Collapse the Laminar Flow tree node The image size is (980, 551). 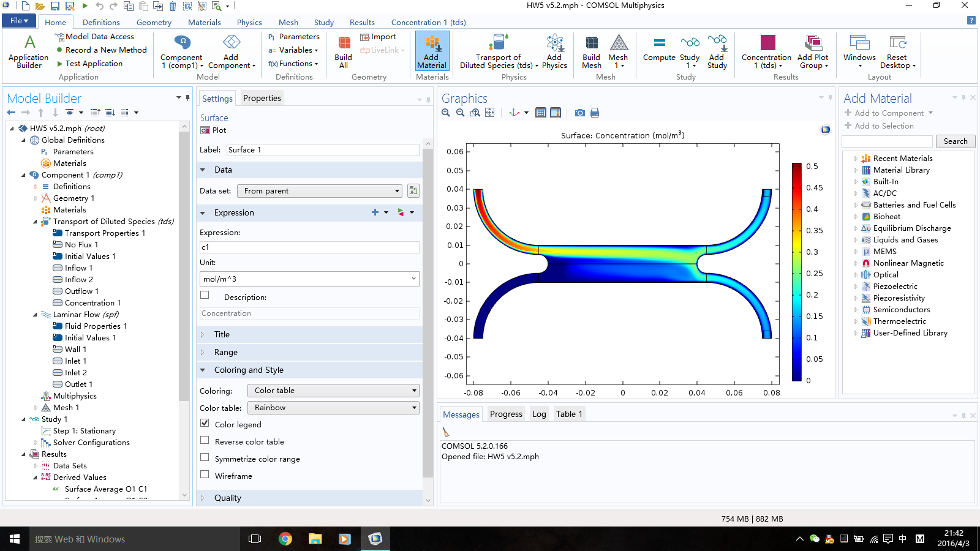pyautogui.click(x=35, y=315)
